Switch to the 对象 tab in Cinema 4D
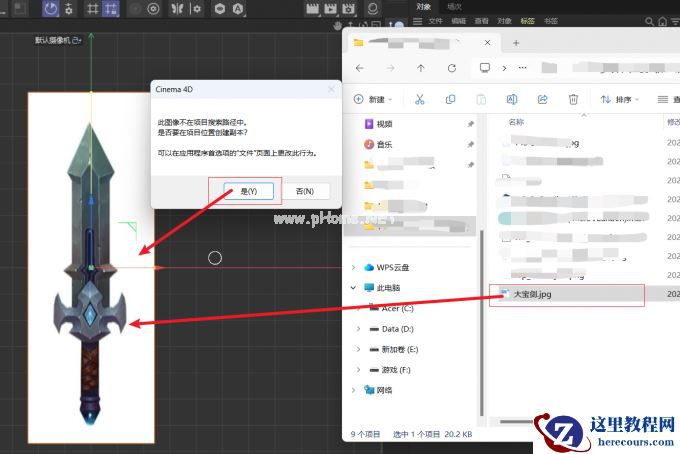 tap(423, 7)
